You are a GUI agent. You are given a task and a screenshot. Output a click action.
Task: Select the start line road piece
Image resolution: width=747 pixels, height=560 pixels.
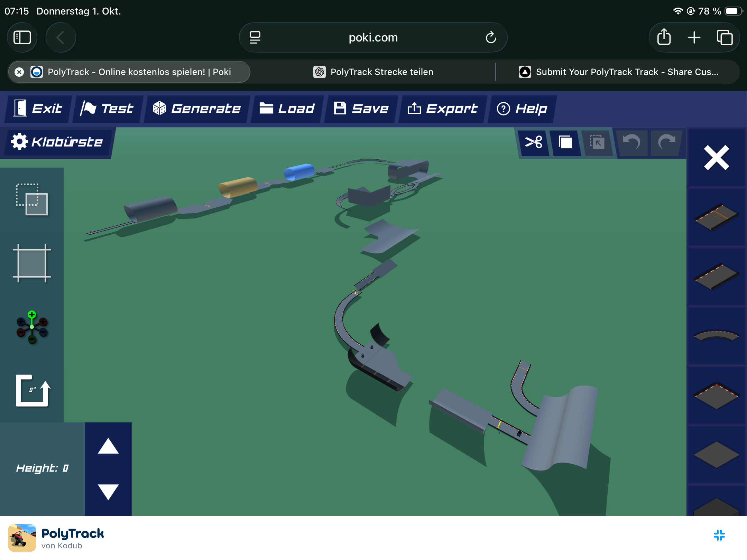pos(717,217)
